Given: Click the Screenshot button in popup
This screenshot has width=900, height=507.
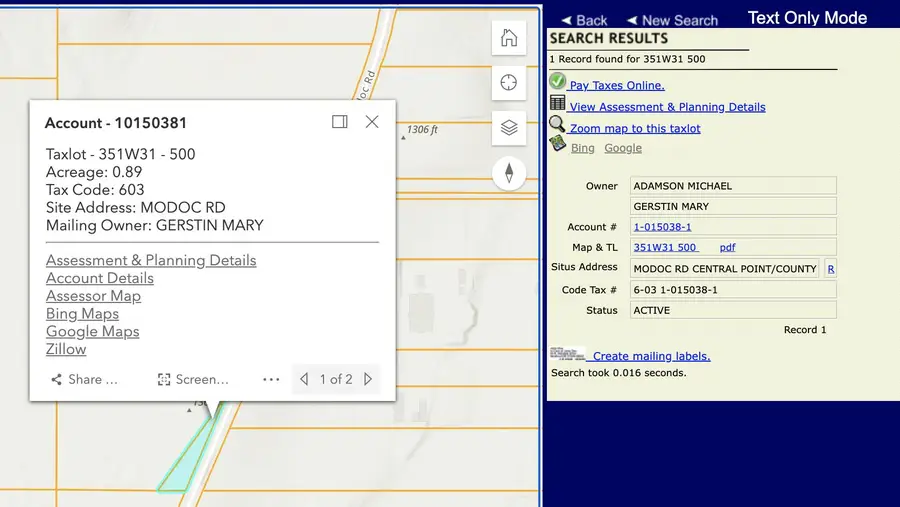Looking at the screenshot, I should tap(193, 380).
